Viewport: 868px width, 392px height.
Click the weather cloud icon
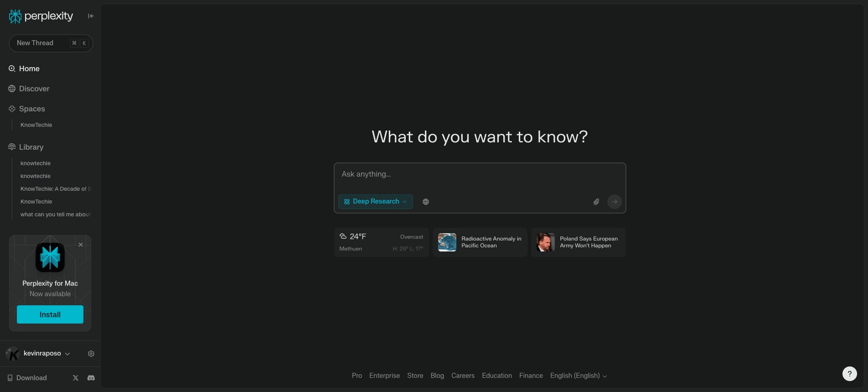tap(343, 236)
